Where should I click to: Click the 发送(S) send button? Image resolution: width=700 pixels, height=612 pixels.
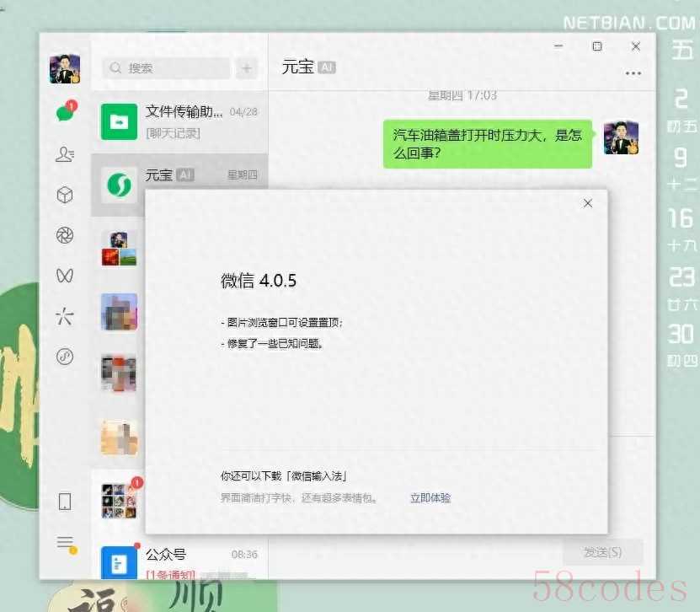coord(602,553)
